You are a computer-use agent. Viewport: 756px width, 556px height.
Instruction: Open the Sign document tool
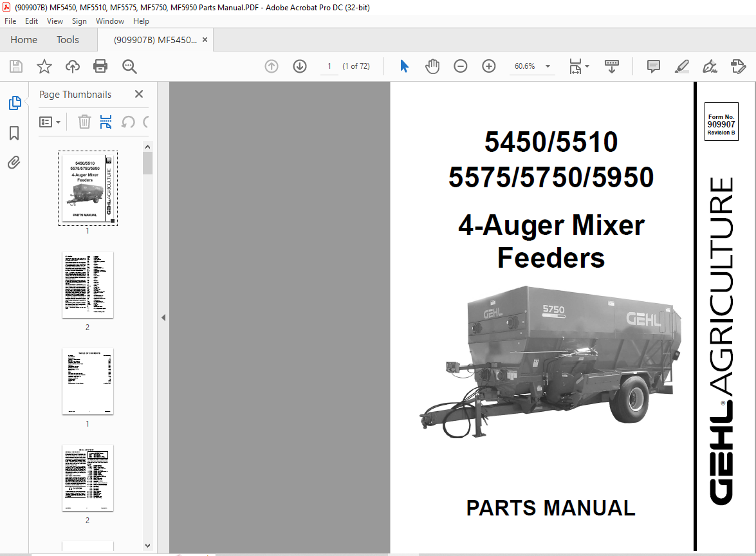(710, 66)
